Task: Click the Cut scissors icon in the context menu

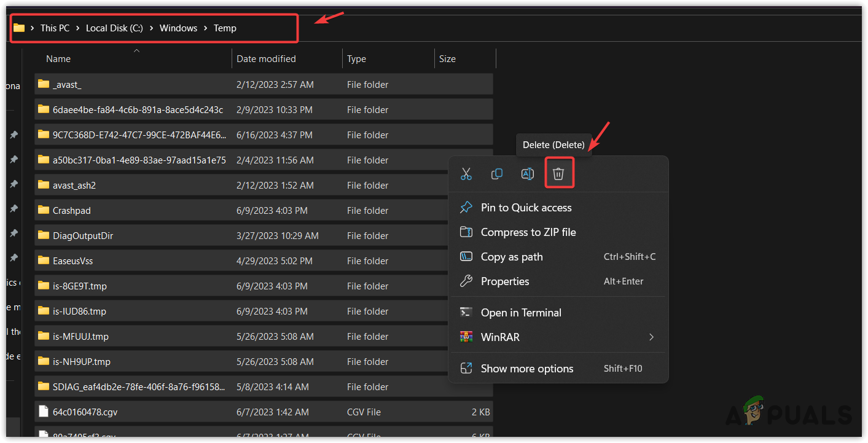Action: point(466,174)
